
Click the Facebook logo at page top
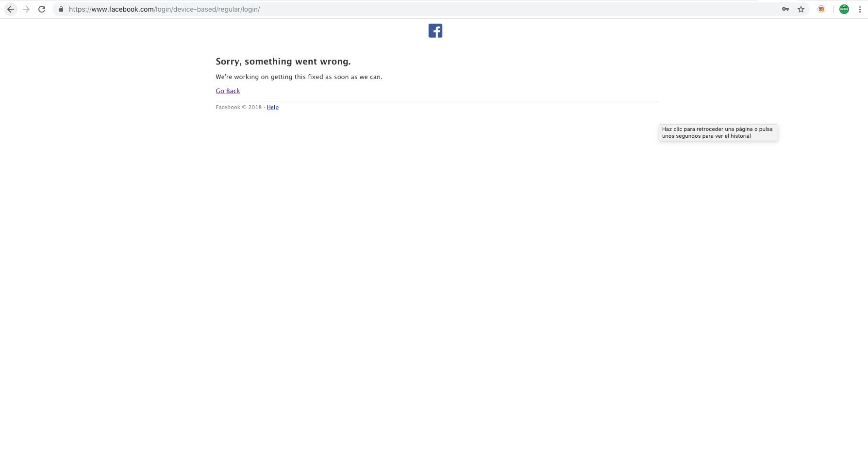(435, 31)
